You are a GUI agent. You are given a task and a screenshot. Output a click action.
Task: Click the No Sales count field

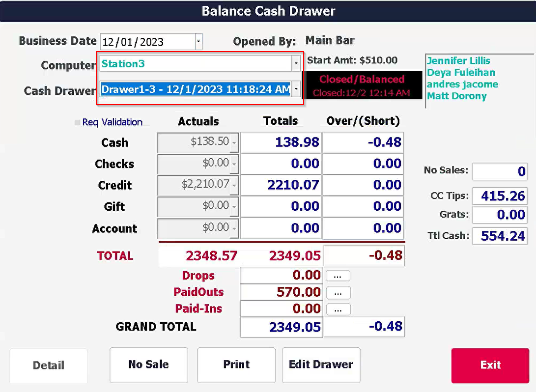click(500, 171)
